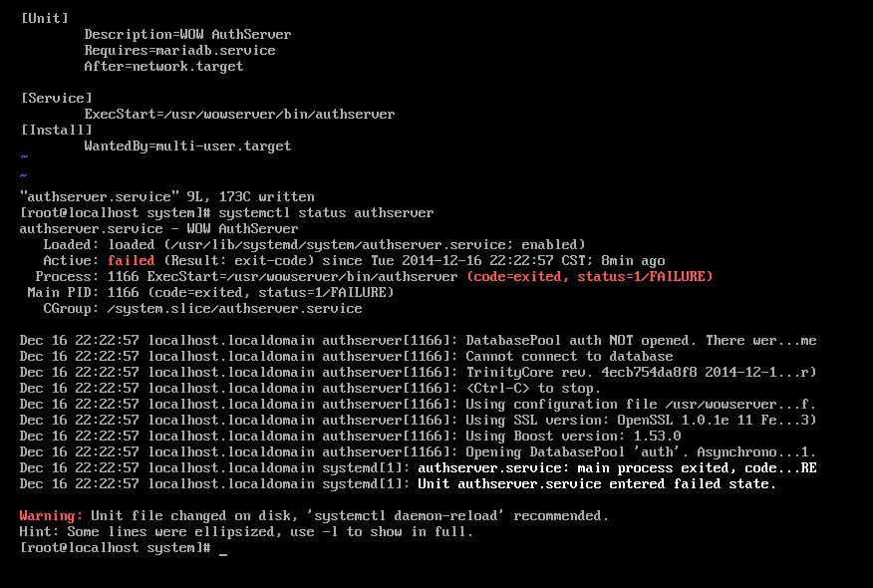Click the WantedBy=multi-user.target line
Viewport: 873px width, 588px height.
[x=187, y=146]
